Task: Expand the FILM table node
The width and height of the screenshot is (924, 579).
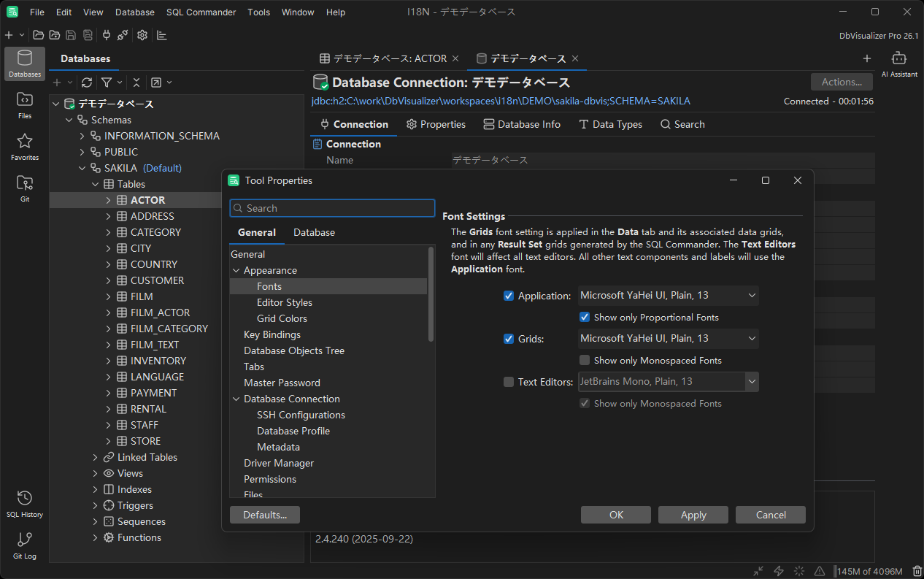Action: click(x=109, y=296)
